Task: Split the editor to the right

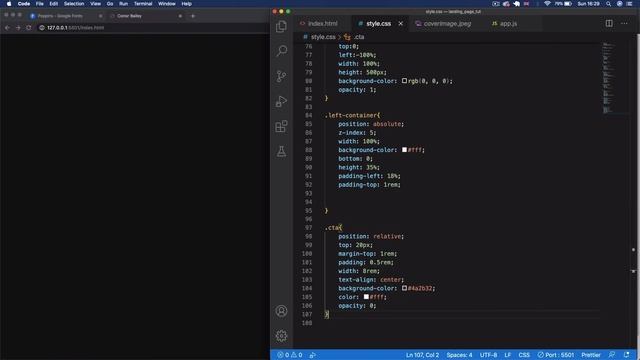Action: coord(609,23)
